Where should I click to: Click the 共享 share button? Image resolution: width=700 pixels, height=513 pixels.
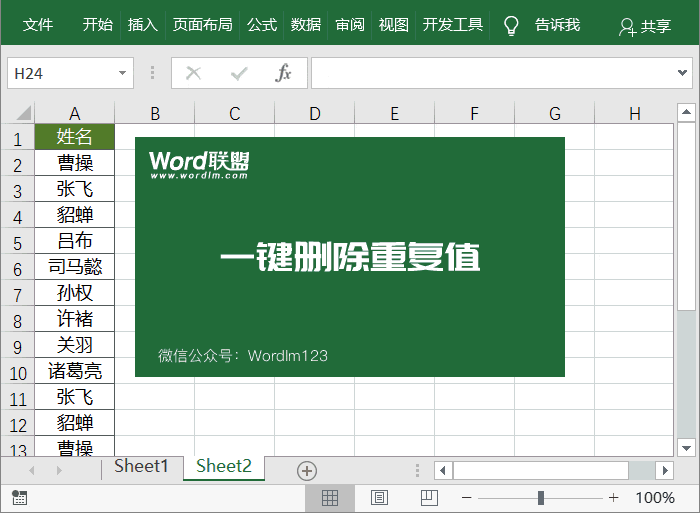(x=645, y=26)
